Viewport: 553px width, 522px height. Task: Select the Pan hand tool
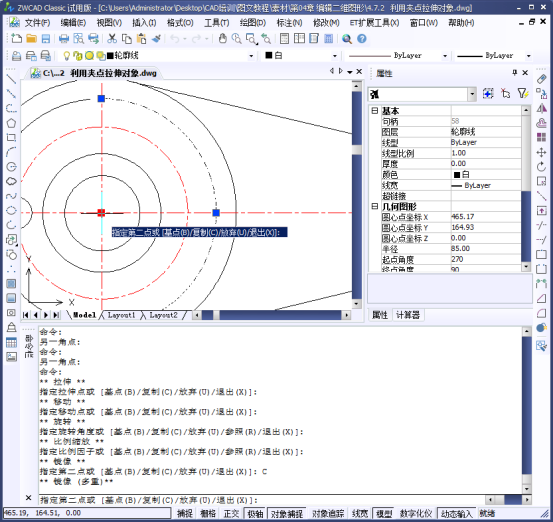[222, 38]
